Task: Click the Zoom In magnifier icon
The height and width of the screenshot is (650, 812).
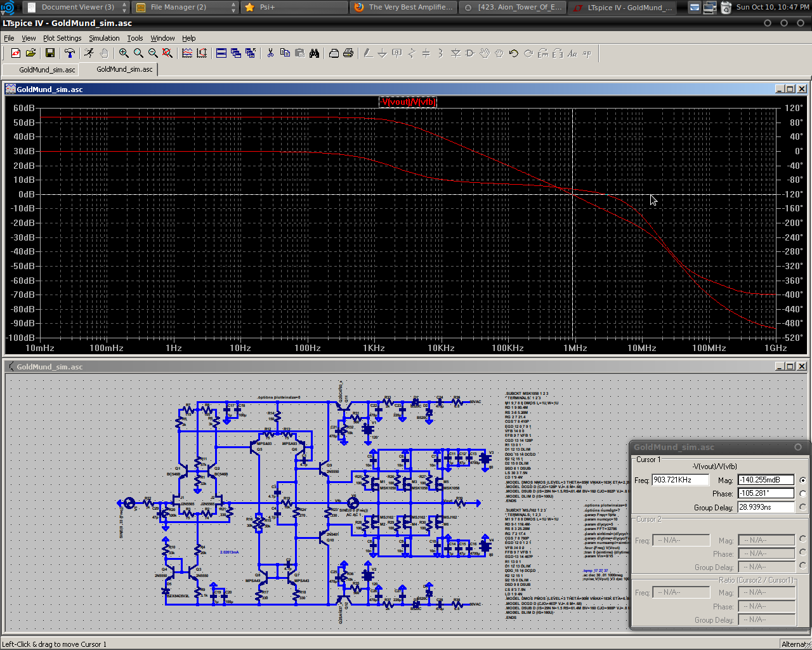Action: click(x=124, y=53)
